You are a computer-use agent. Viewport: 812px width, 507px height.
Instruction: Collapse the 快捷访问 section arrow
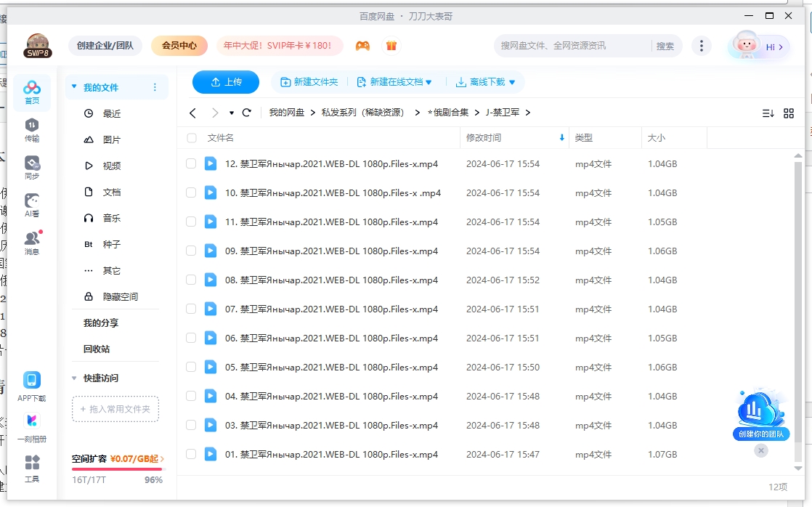(x=74, y=378)
